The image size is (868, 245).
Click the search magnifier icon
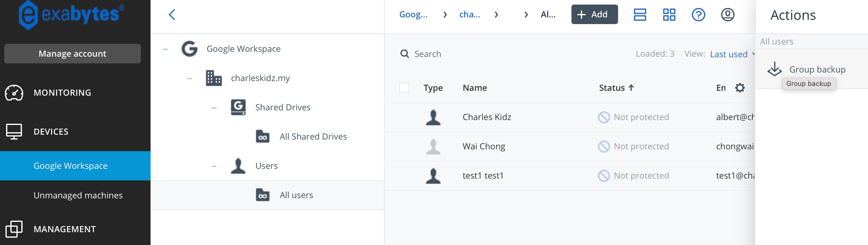tap(404, 54)
